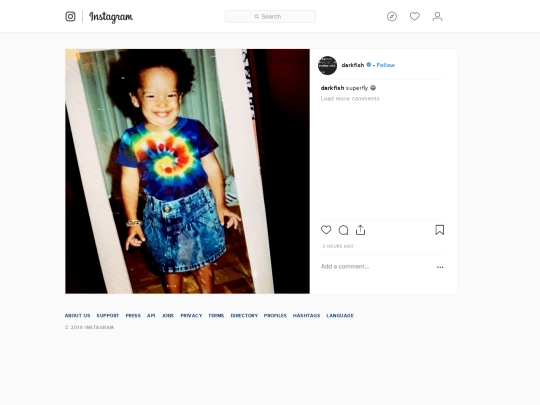Load more comments on the post

click(x=350, y=98)
